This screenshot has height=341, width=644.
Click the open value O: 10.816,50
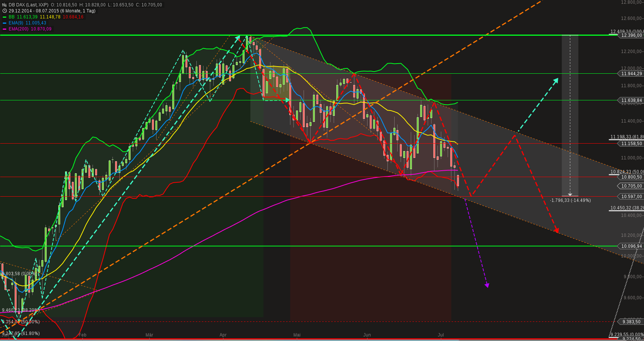tap(64, 5)
